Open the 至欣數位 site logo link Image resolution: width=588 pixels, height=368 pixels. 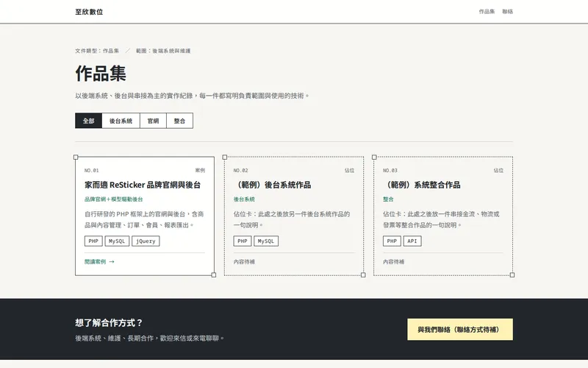(89, 12)
